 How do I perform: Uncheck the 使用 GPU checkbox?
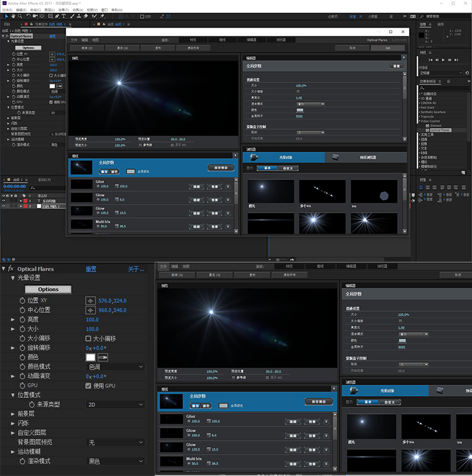click(89, 385)
